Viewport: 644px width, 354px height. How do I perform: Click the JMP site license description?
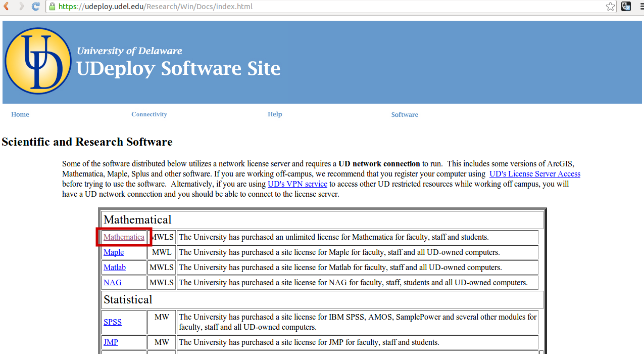coord(309,342)
